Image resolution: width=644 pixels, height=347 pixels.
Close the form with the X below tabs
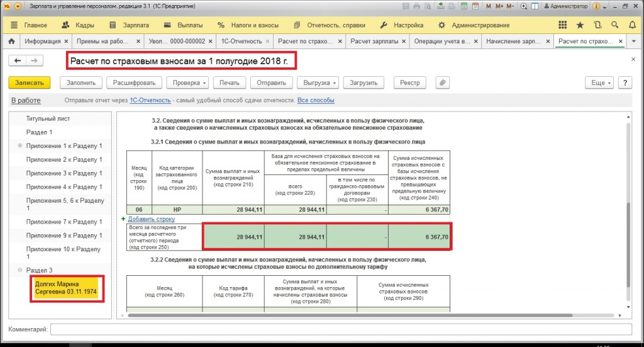coord(633,59)
